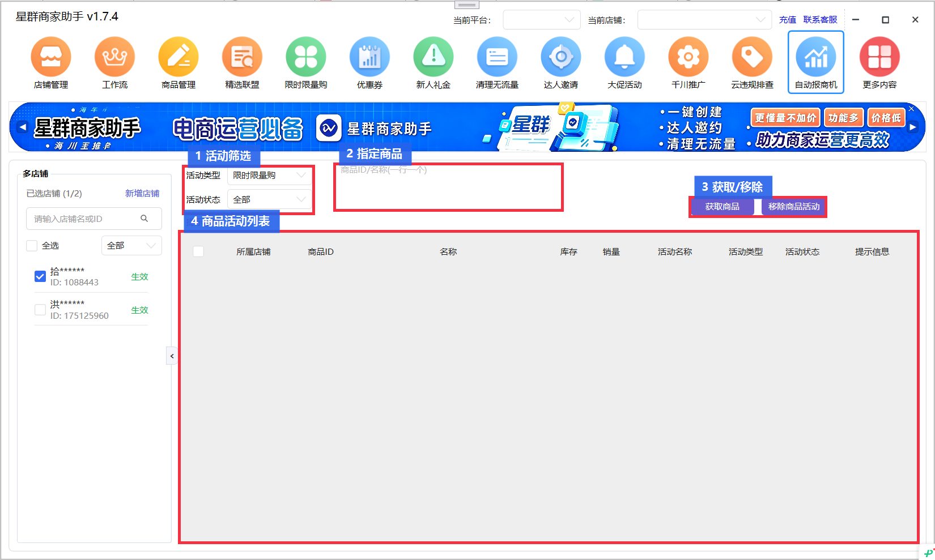
Task: Click the 所属店铺 column header
Action: coord(253,252)
